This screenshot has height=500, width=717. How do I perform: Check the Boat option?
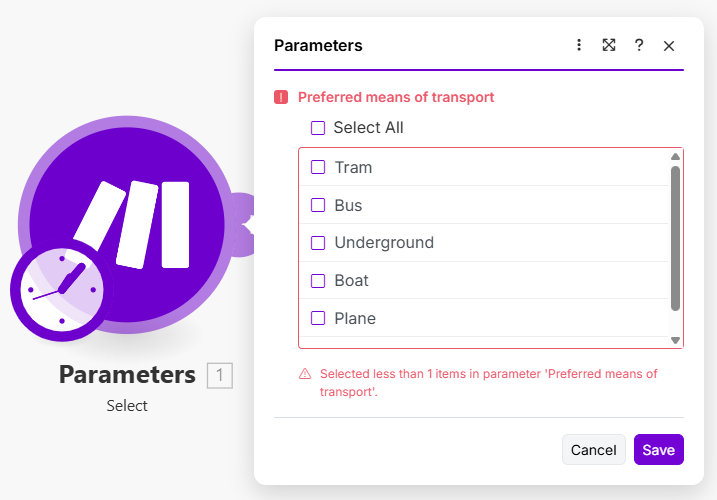[318, 281]
